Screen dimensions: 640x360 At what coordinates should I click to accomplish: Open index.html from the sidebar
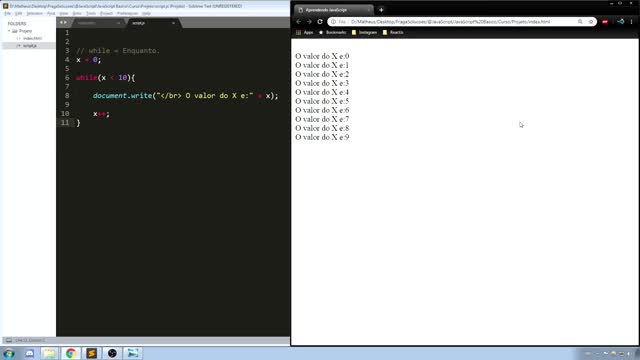tap(32, 38)
